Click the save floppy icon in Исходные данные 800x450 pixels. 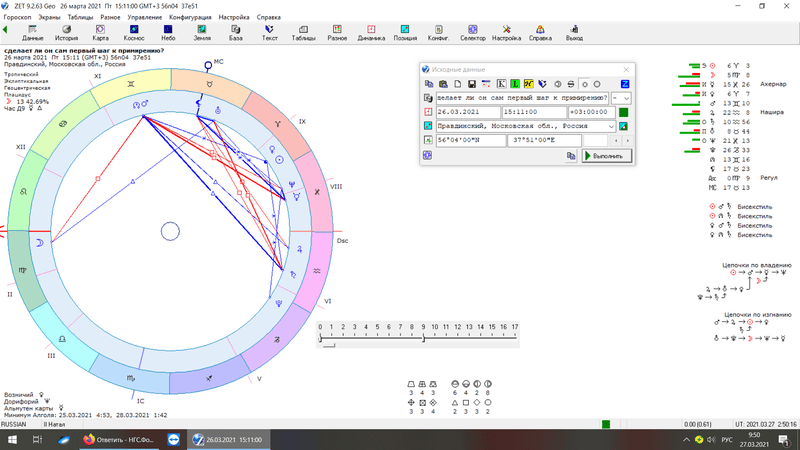(x=471, y=84)
